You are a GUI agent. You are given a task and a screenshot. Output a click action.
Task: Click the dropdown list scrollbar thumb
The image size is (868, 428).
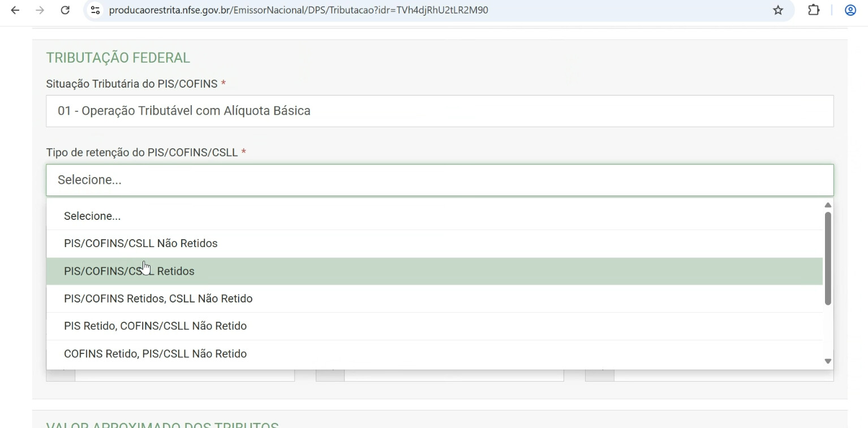pyautogui.click(x=827, y=258)
